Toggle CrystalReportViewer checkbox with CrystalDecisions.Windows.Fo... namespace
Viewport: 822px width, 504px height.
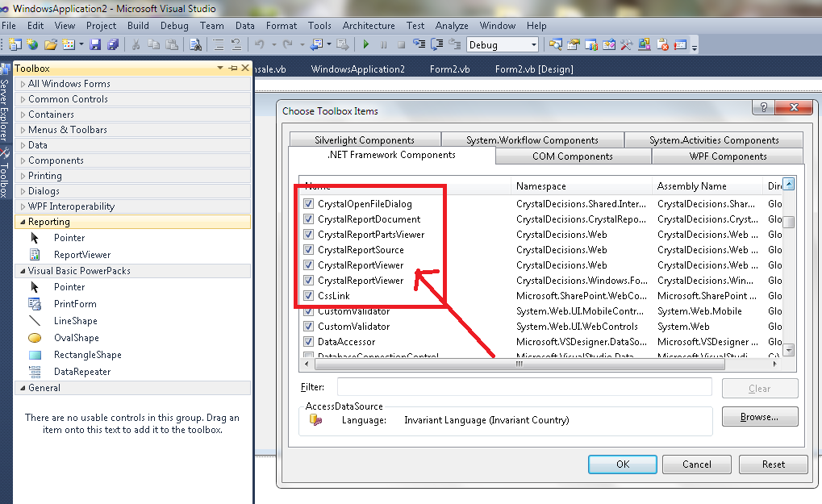tap(308, 281)
